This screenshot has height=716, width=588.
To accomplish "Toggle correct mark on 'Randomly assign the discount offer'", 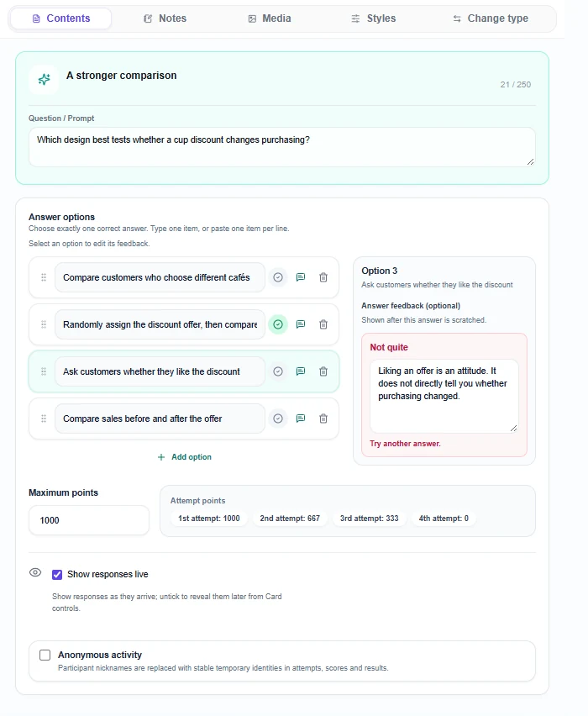I will click(x=278, y=324).
